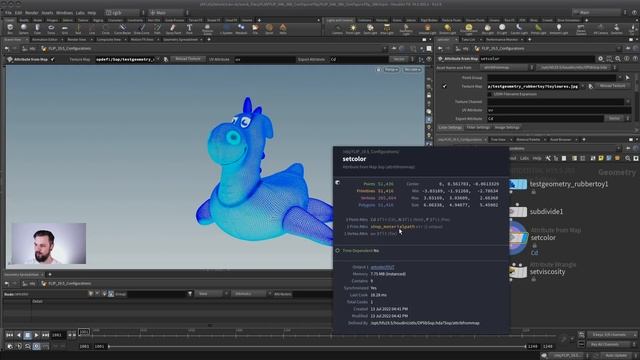Select the Area Light shelf tool
The width and height of the screenshot is (640, 360).
tap(387, 29)
